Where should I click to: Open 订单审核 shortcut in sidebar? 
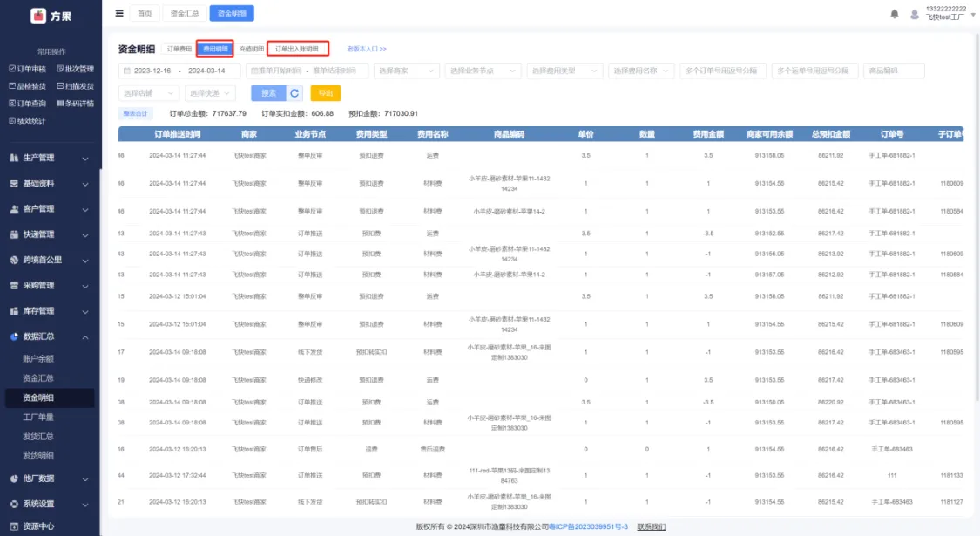pos(28,69)
